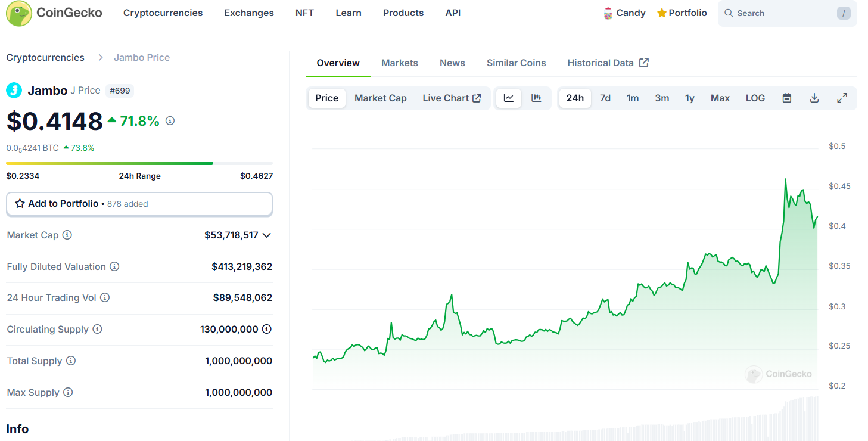Switch to candlestick chart icon
The image size is (868, 441).
[x=536, y=98]
